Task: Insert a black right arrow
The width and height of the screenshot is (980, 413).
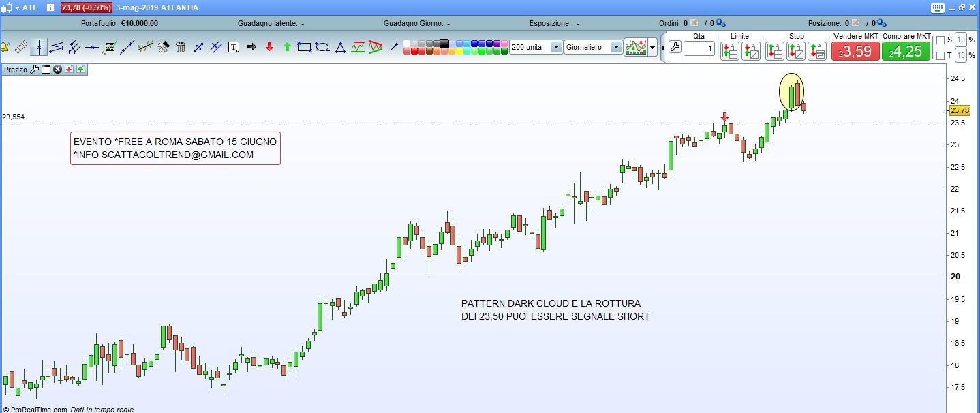Action: (251, 47)
